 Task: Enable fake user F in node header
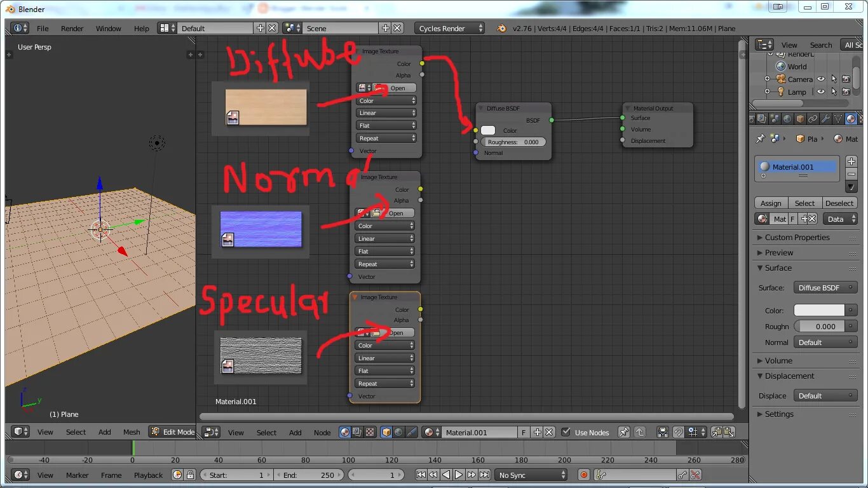tap(524, 432)
